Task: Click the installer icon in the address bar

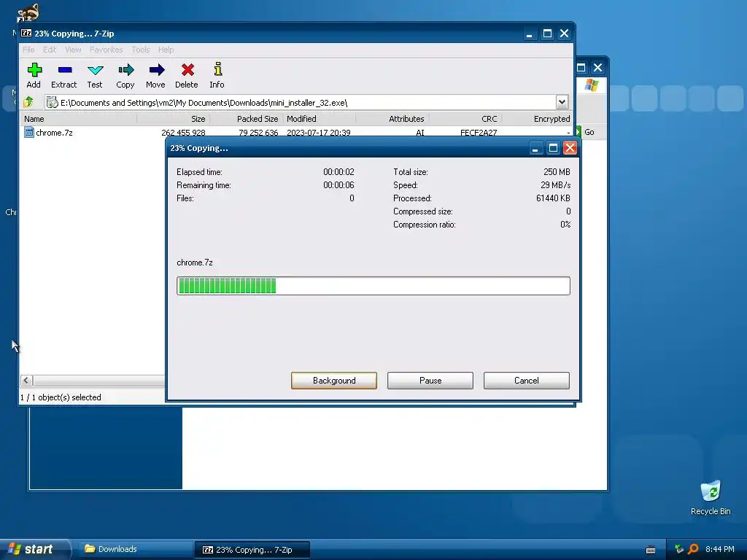Action: [x=52, y=102]
